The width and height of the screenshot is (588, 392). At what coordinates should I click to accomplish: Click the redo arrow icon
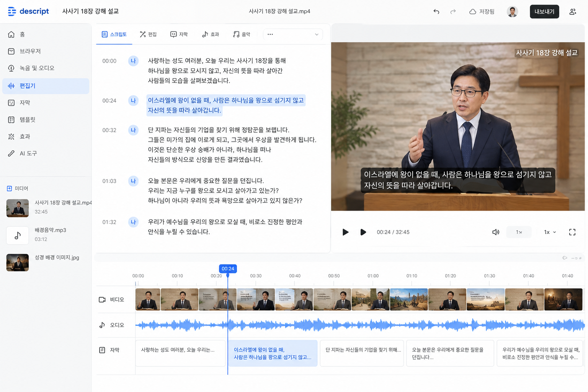click(453, 11)
